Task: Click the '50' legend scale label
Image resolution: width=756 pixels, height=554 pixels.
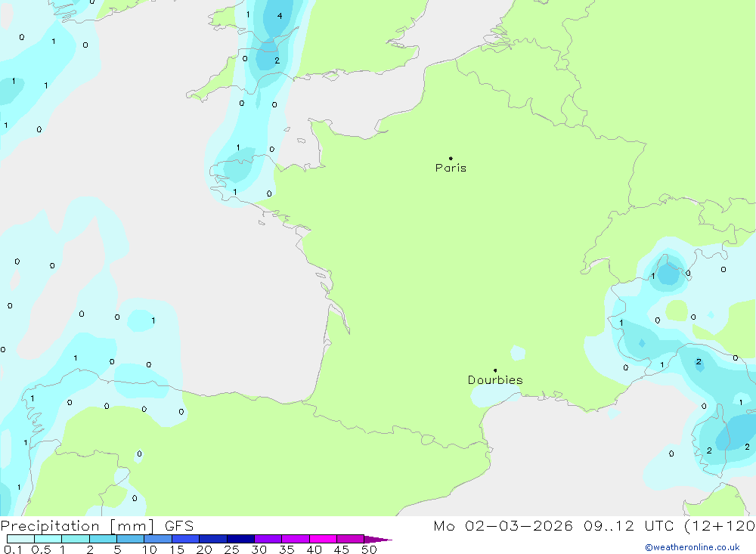Action: [369, 549]
